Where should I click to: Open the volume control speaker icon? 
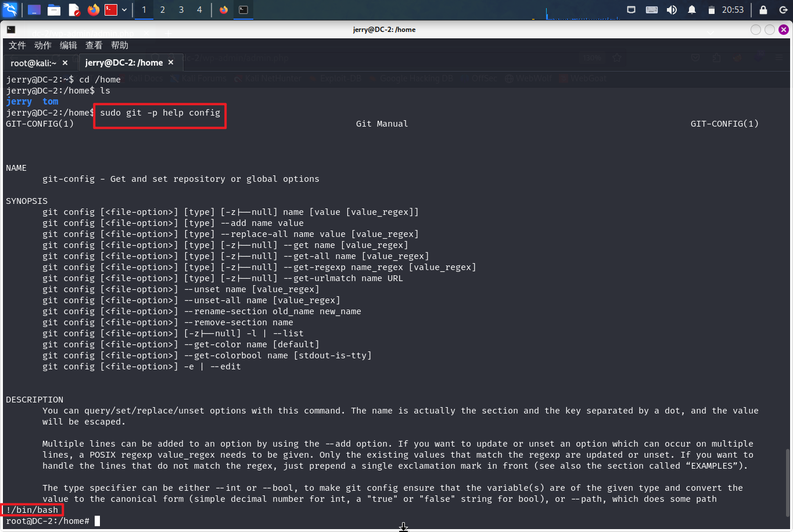[672, 10]
